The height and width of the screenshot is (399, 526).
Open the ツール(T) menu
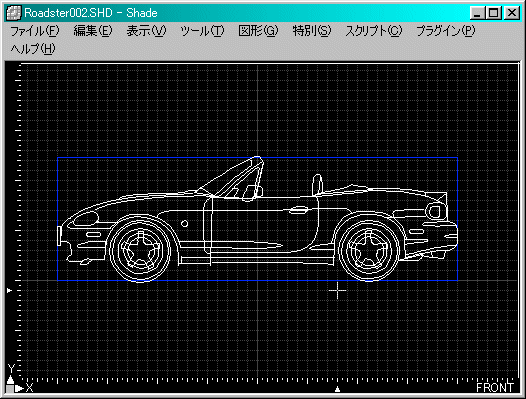point(202,31)
